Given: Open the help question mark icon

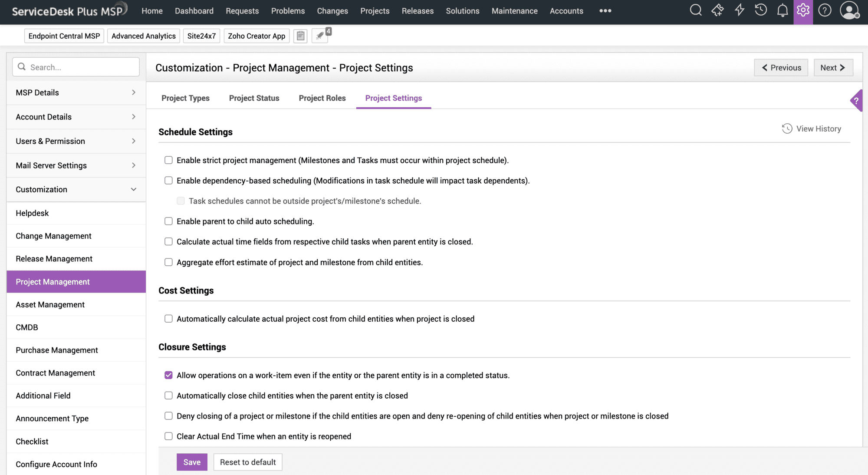Looking at the screenshot, I should (825, 10).
